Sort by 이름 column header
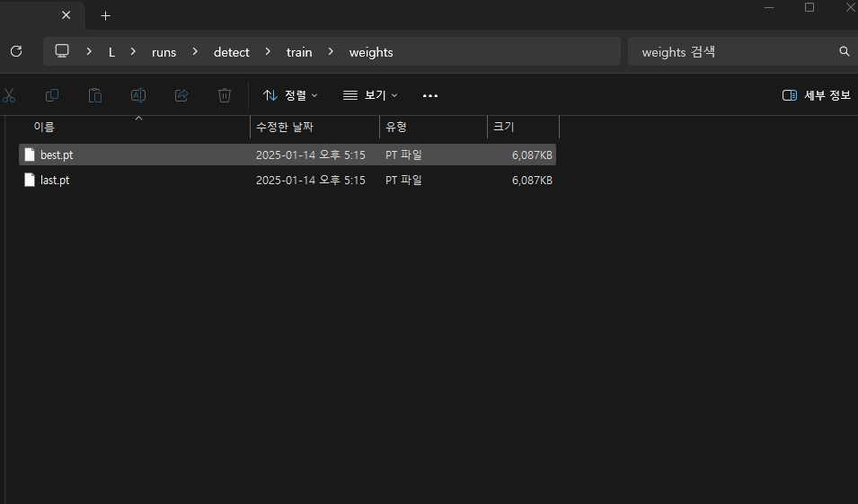 [134, 127]
